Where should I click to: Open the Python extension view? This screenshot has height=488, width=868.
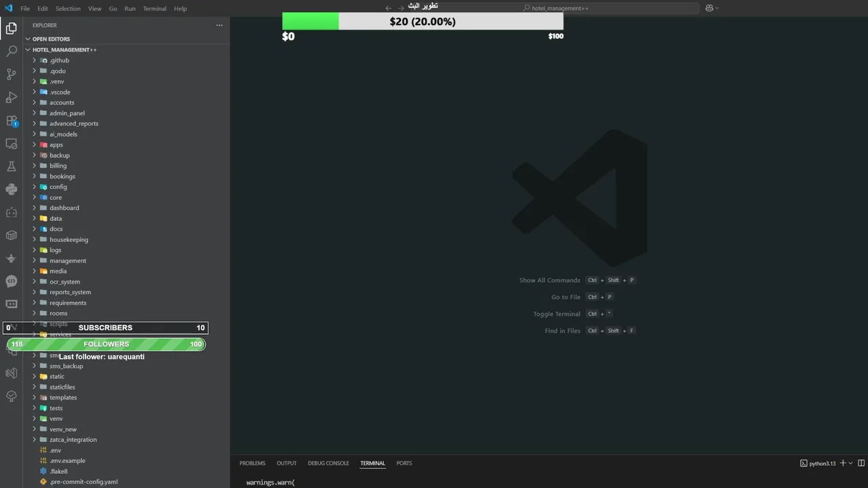tap(12, 190)
